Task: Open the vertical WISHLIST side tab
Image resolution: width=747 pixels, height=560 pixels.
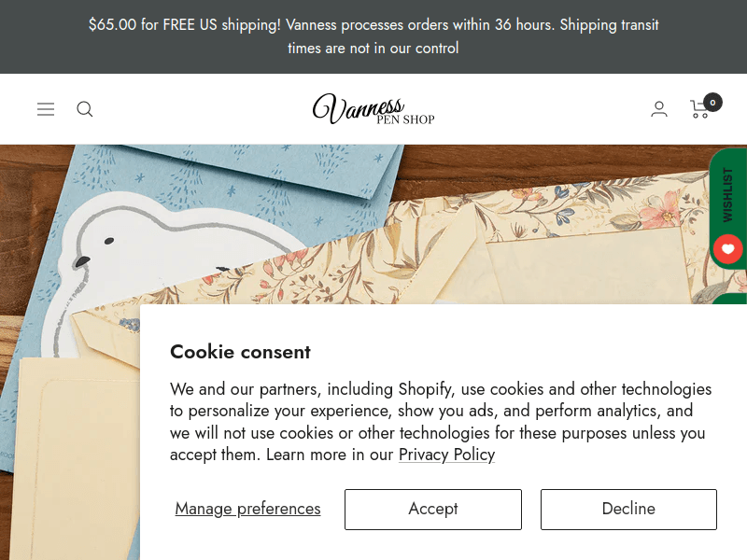Action: [x=727, y=195]
